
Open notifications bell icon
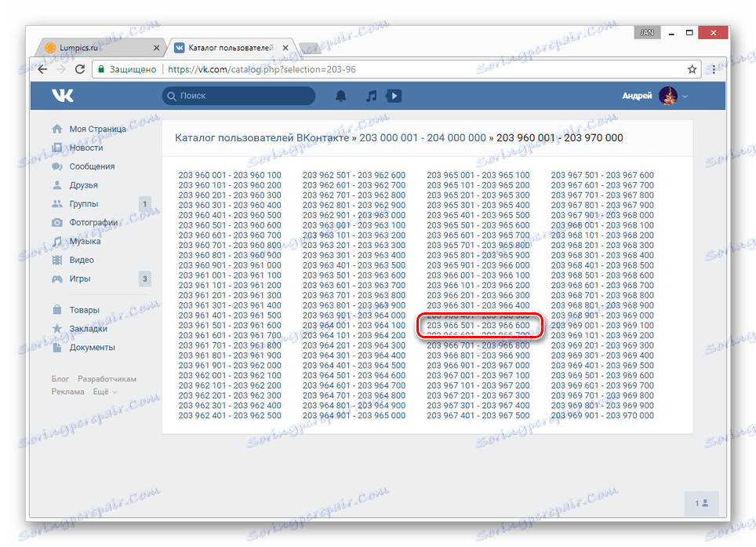tap(341, 96)
